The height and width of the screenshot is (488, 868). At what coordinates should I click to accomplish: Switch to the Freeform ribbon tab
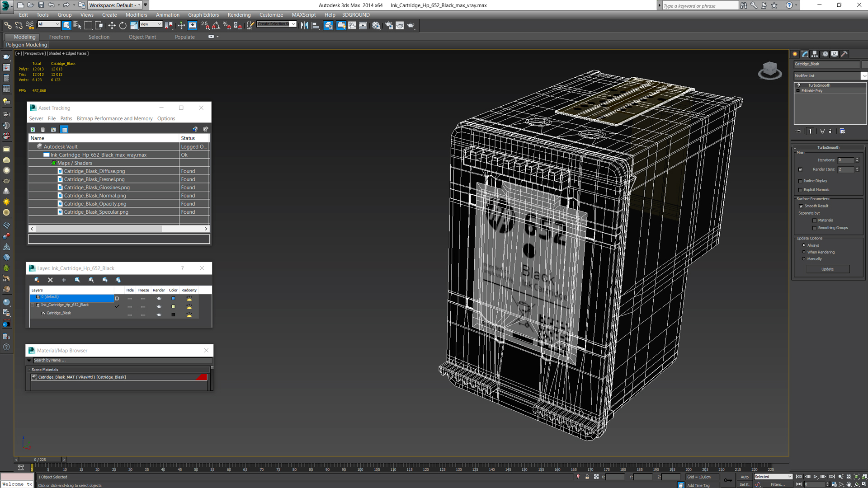[x=59, y=37]
